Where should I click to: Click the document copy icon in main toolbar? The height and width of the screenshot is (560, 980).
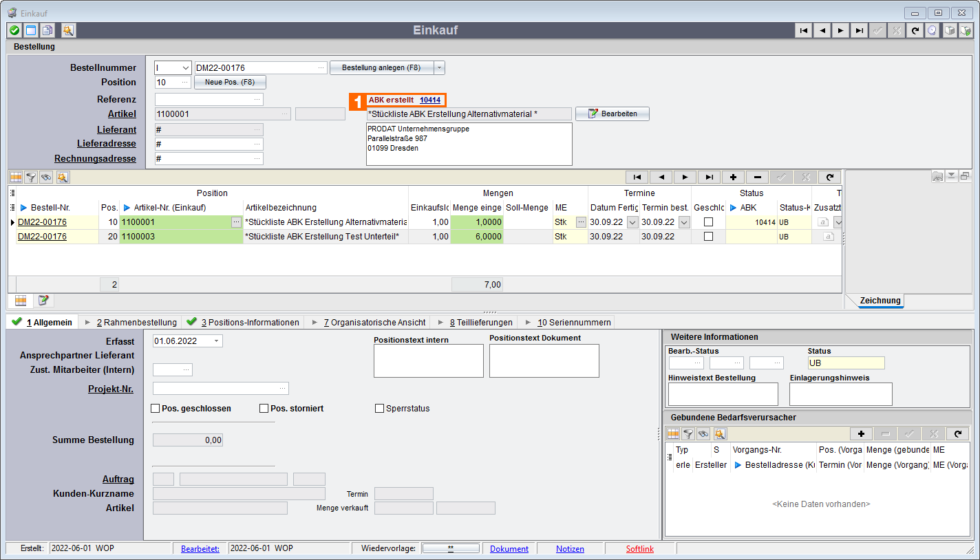[47, 30]
